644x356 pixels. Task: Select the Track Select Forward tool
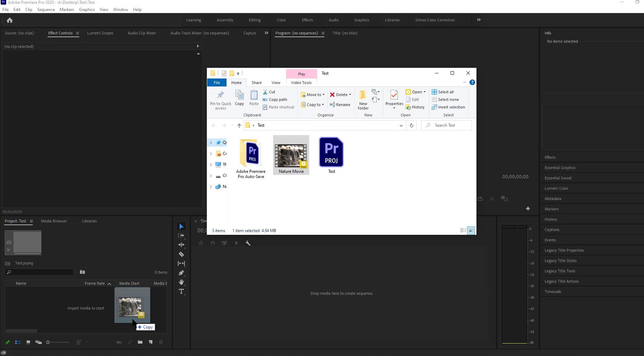[181, 235]
